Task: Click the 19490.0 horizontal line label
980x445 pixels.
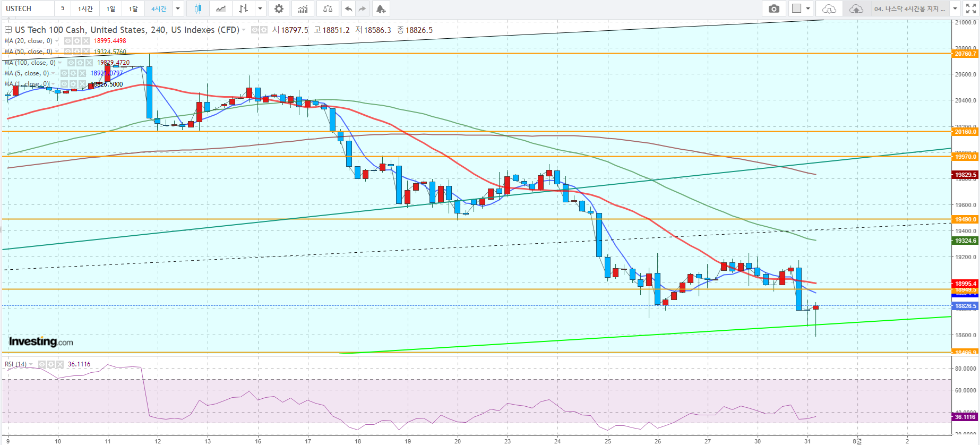Action: [965, 219]
